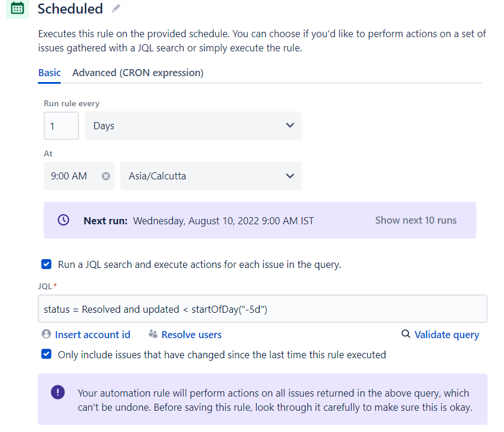504x432 pixels.
Task: Click the people icon next to Resolve users
Action: pos(152,333)
